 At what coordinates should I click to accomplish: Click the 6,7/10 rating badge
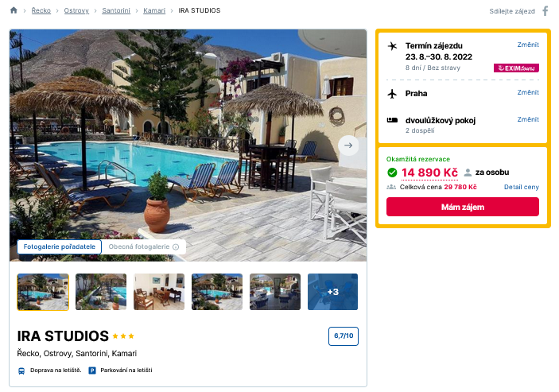344,336
